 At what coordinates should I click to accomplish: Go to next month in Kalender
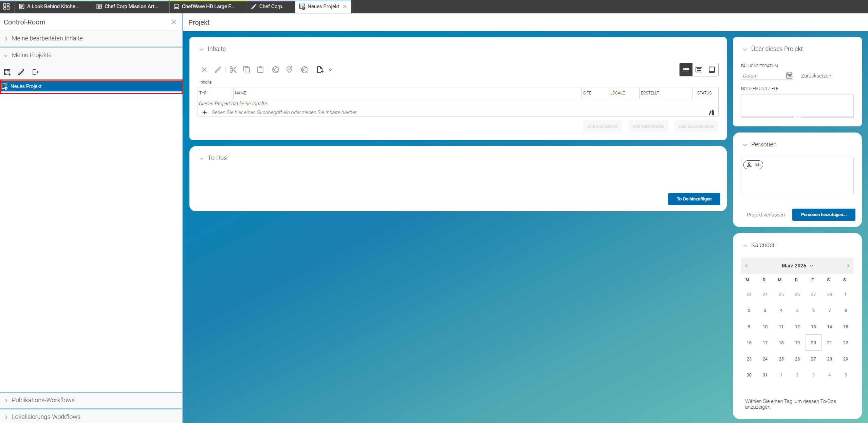tap(848, 266)
